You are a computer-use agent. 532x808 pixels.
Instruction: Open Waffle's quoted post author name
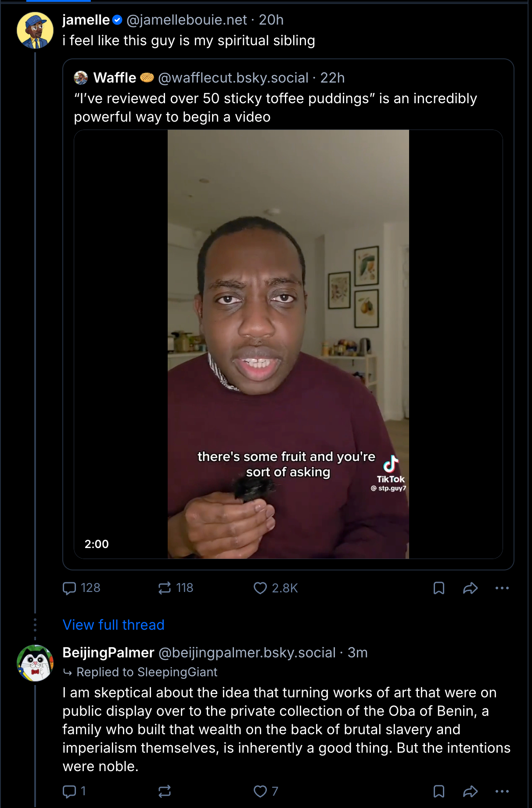pyautogui.click(x=115, y=78)
